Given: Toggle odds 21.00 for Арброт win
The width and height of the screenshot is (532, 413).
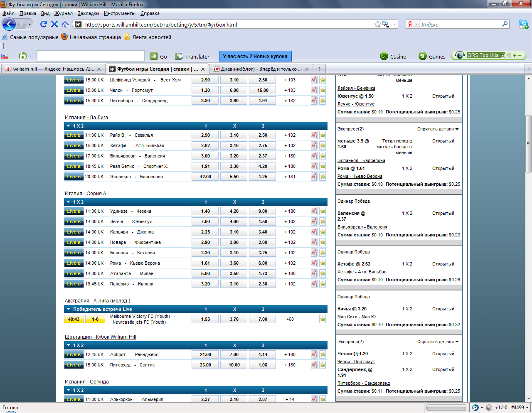Looking at the screenshot, I should [205, 354].
